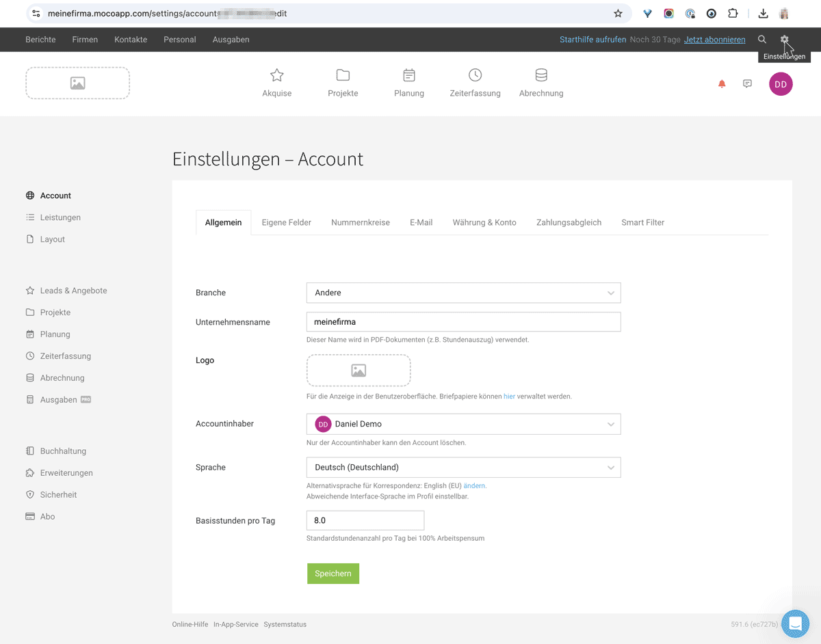Image resolution: width=821 pixels, height=644 pixels.
Task: Switch to the Währung & Konto tab
Action: click(x=484, y=222)
